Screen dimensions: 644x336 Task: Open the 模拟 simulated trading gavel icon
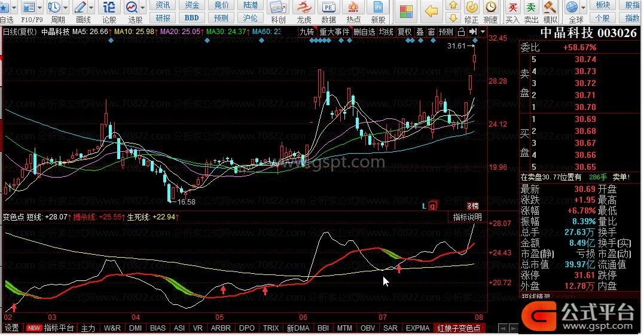pos(550,7)
